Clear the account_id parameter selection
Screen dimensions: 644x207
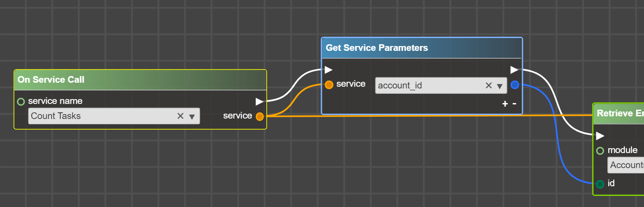pos(489,85)
